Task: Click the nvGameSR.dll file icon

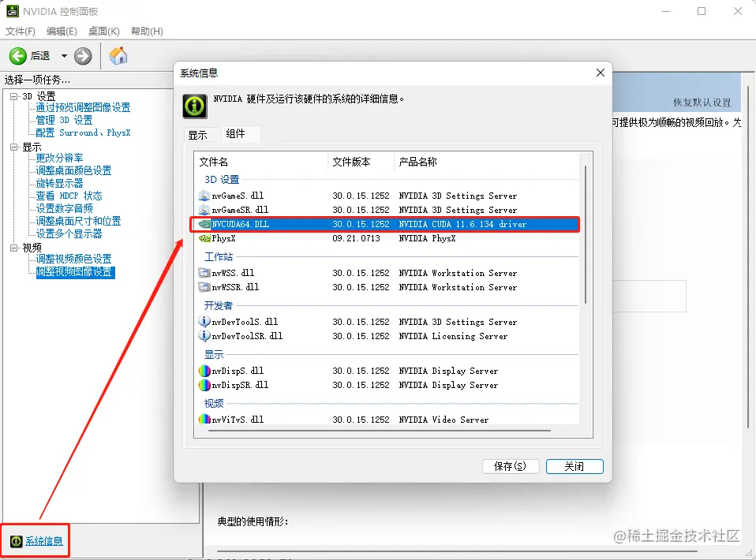Action: tap(204, 210)
